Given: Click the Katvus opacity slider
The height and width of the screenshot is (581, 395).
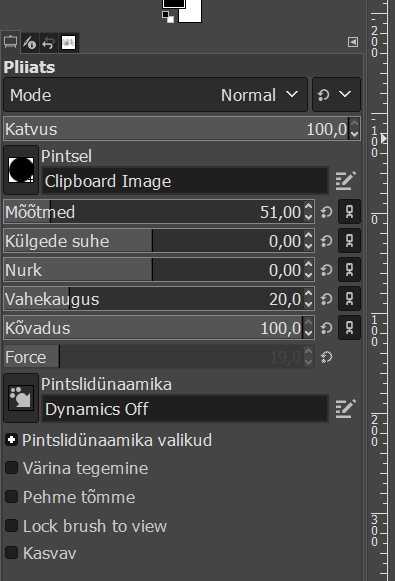Looking at the screenshot, I should tap(176, 129).
